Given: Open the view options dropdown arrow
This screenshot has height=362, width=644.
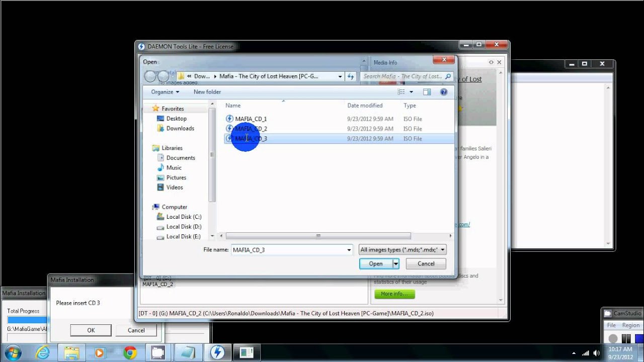Looking at the screenshot, I should (x=411, y=92).
